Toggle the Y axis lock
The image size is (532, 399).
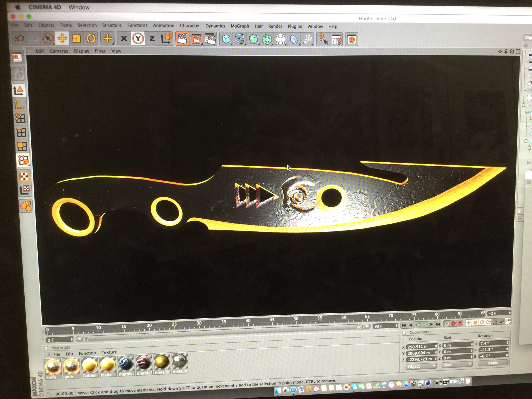tap(138, 39)
